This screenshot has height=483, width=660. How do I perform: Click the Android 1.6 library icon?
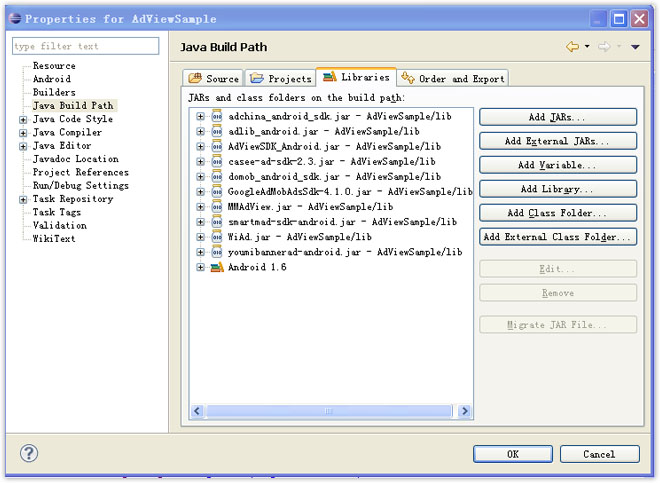point(216,267)
